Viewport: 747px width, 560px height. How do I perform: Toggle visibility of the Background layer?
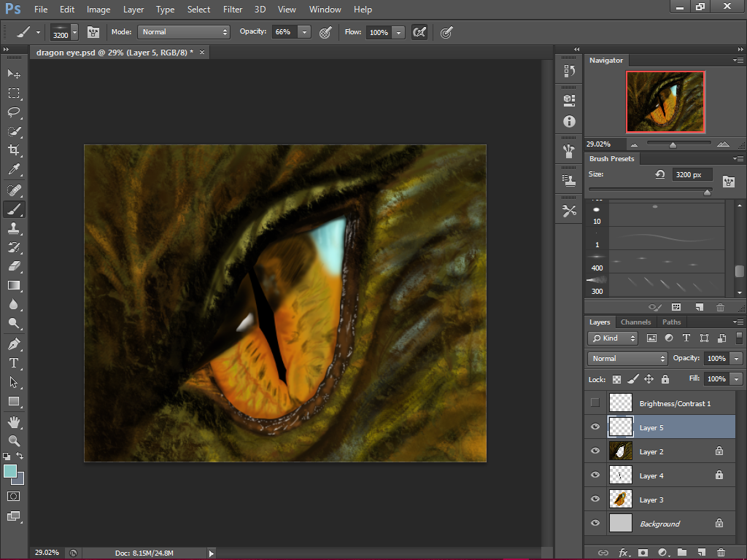(595, 523)
